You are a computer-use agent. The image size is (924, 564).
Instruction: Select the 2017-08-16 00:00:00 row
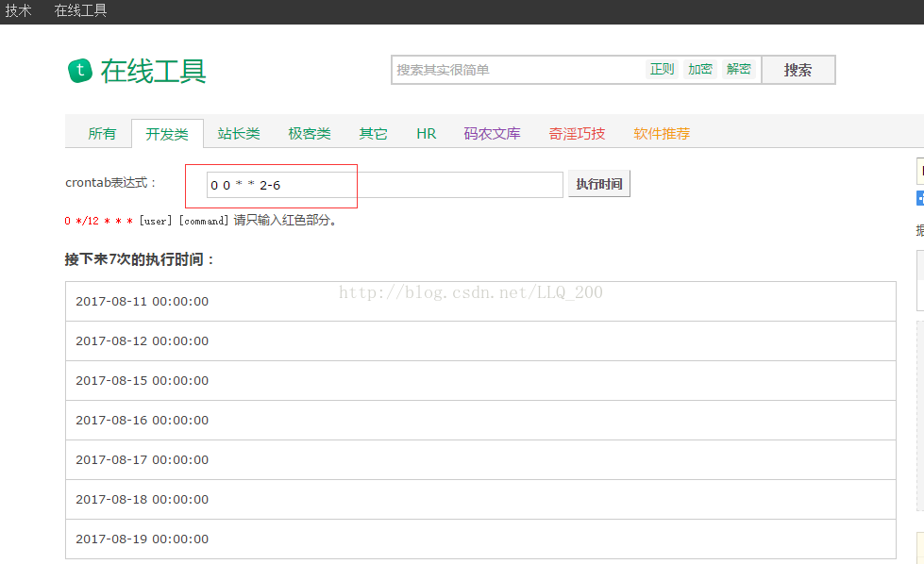tap(480, 420)
